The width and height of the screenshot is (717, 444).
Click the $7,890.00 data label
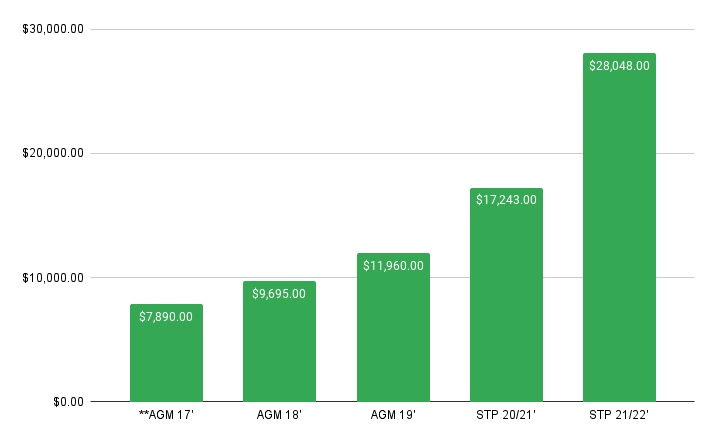pos(166,316)
